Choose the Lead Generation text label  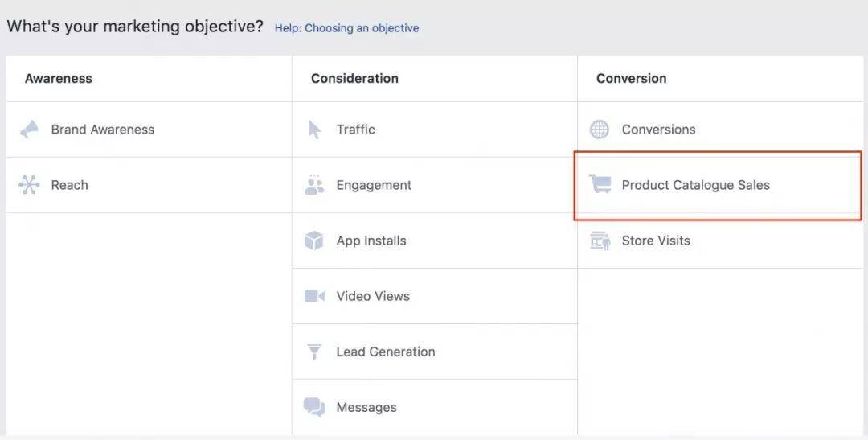[385, 352]
